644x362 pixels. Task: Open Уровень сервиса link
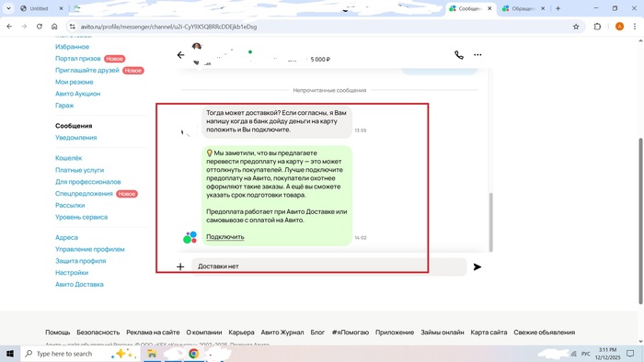pyautogui.click(x=81, y=217)
